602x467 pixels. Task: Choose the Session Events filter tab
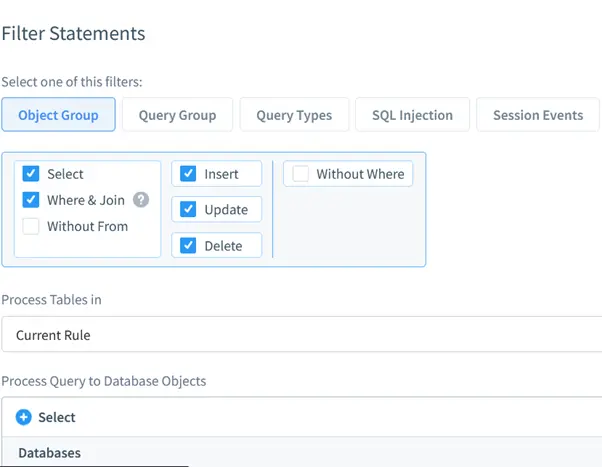[x=537, y=115]
